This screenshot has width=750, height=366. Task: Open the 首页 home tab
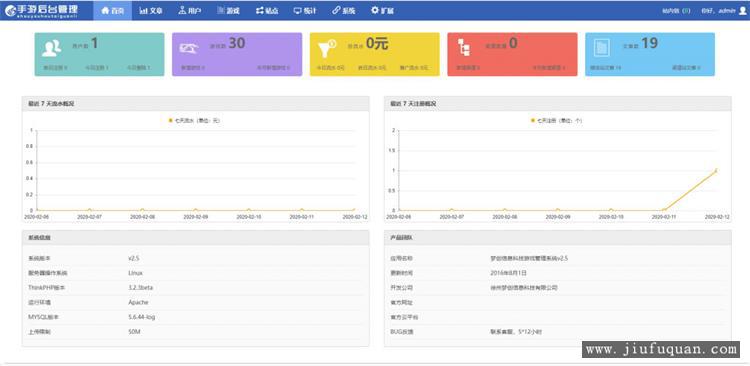pyautogui.click(x=112, y=11)
